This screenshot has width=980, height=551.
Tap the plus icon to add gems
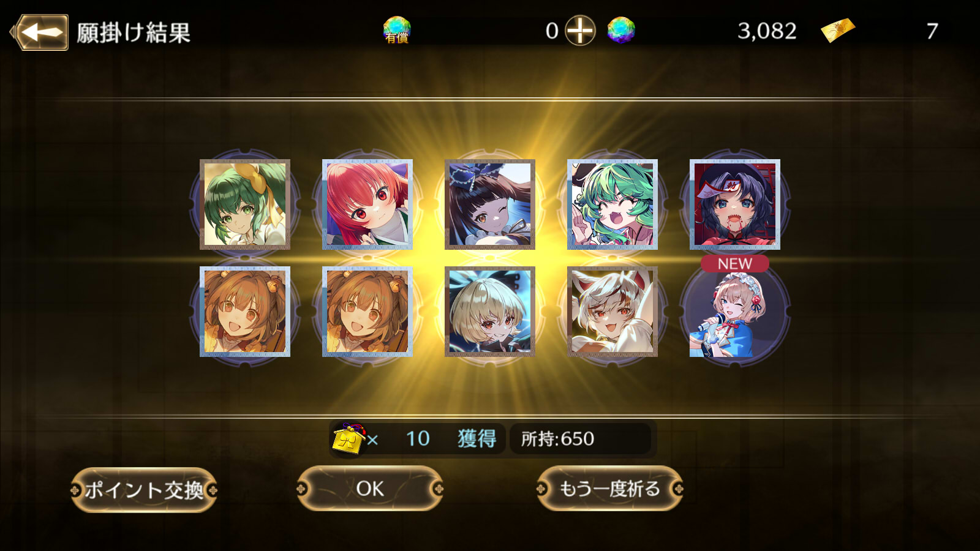pos(579,31)
